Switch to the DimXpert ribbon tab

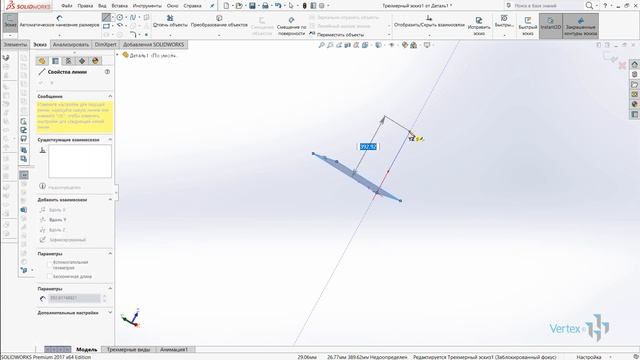click(x=105, y=44)
